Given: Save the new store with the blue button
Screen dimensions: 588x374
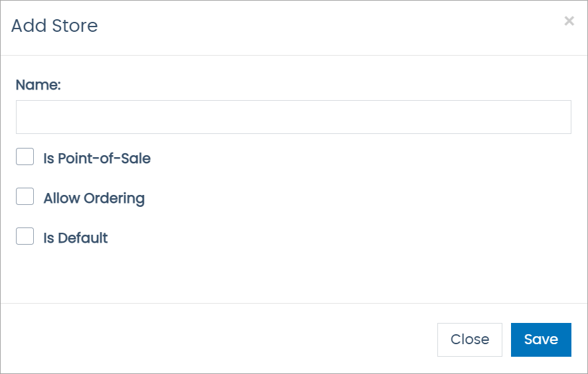Looking at the screenshot, I should pos(541,340).
